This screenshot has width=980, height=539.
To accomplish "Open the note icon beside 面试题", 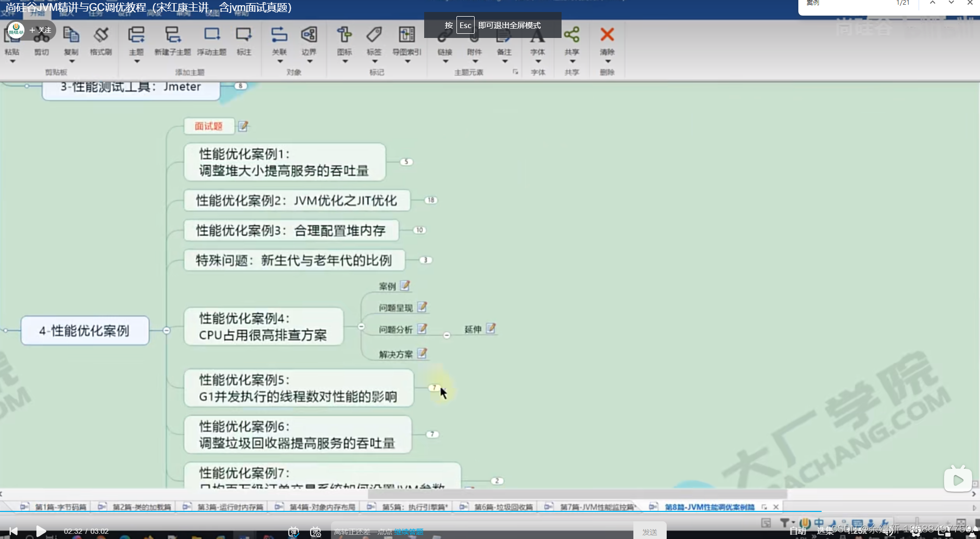I will pyautogui.click(x=243, y=126).
